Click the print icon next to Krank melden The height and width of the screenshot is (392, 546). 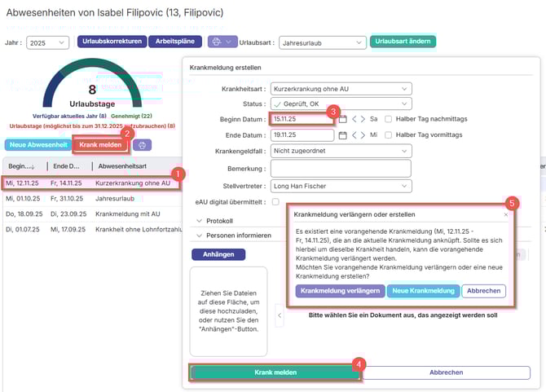[143, 145]
